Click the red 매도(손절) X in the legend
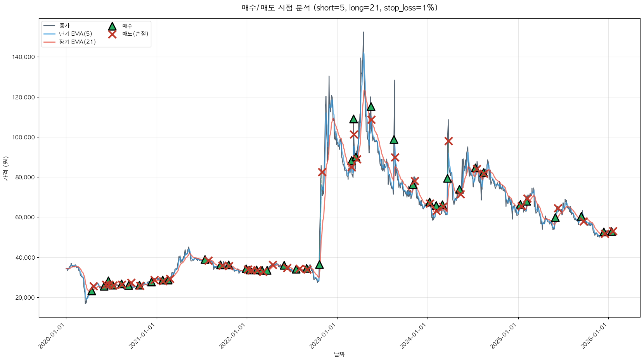The height and width of the screenshot is (361, 644). pyautogui.click(x=112, y=34)
